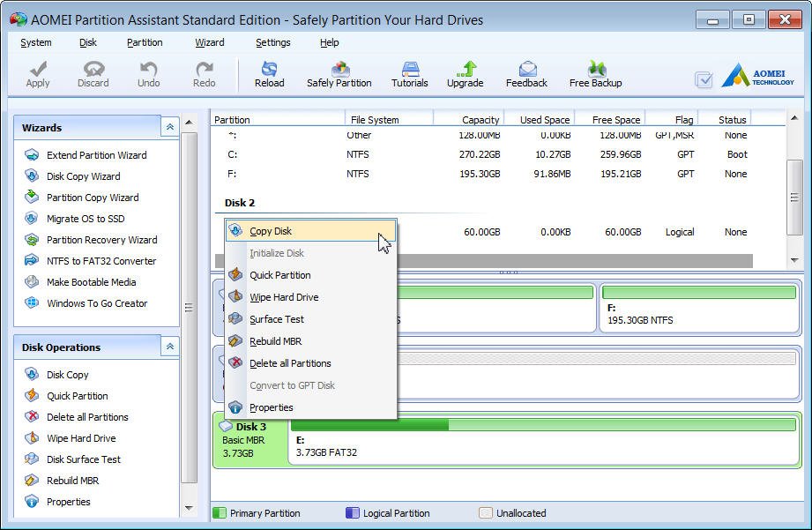The width and height of the screenshot is (812, 530).
Task: Open Feedback from the toolbar
Action: coord(526,75)
